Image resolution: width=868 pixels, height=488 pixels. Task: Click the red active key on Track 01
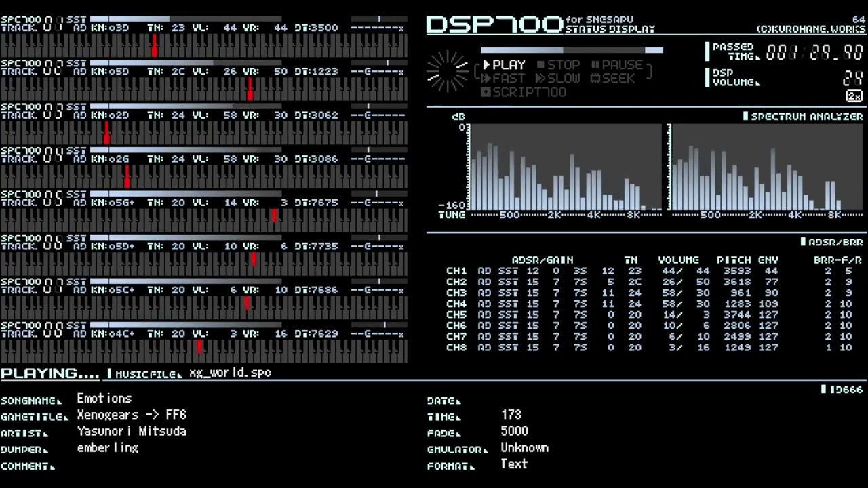[x=155, y=45]
